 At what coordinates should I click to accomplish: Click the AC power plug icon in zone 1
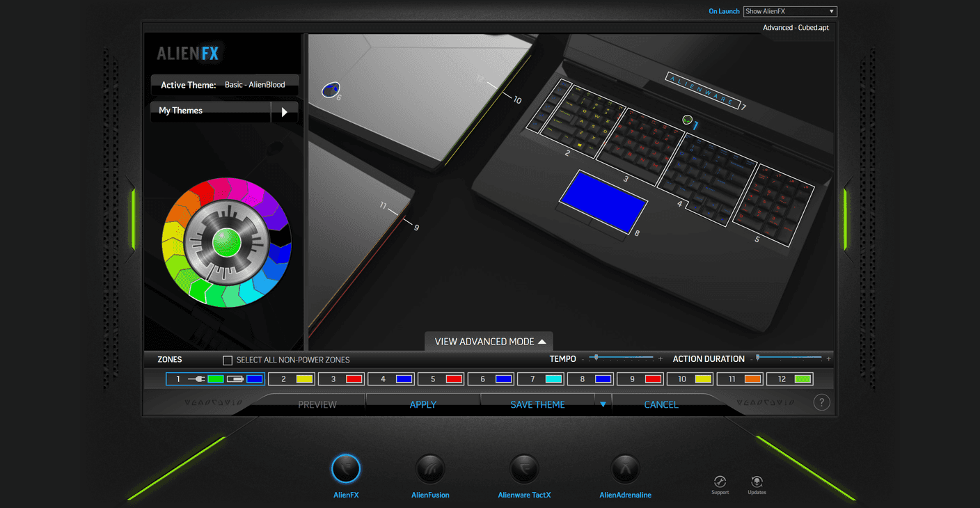(x=196, y=379)
